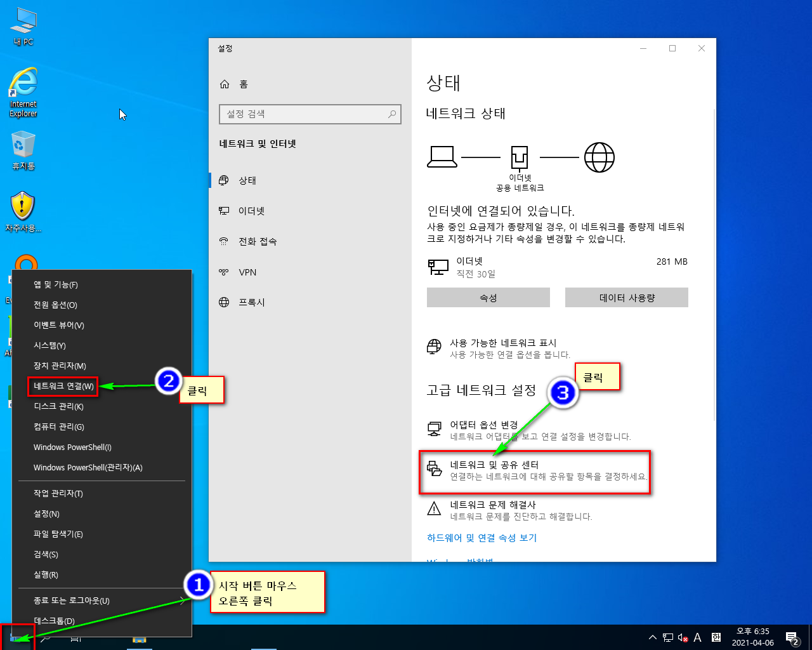Open 프록시 settings page

(x=251, y=303)
